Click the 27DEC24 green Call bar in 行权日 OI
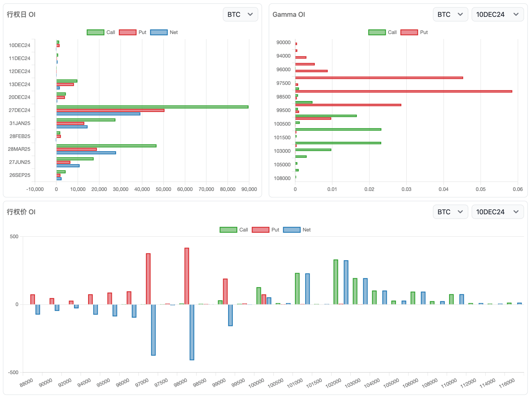This screenshot has width=532, height=397. click(x=152, y=107)
